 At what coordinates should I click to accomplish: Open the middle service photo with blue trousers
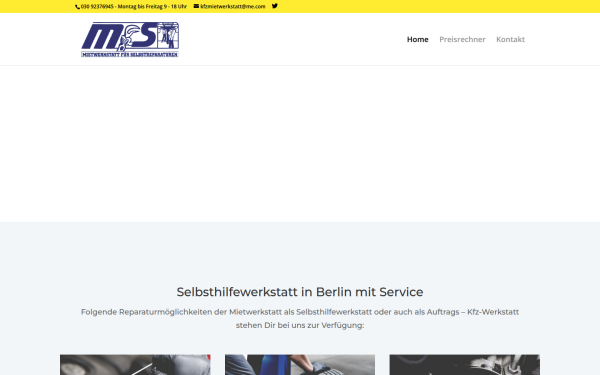click(300, 365)
